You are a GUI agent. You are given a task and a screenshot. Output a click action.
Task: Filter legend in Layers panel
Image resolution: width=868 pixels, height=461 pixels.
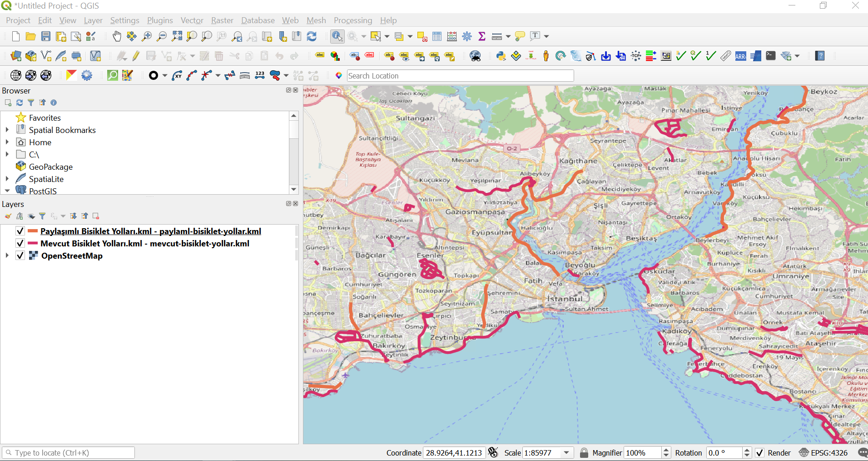(42, 216)
